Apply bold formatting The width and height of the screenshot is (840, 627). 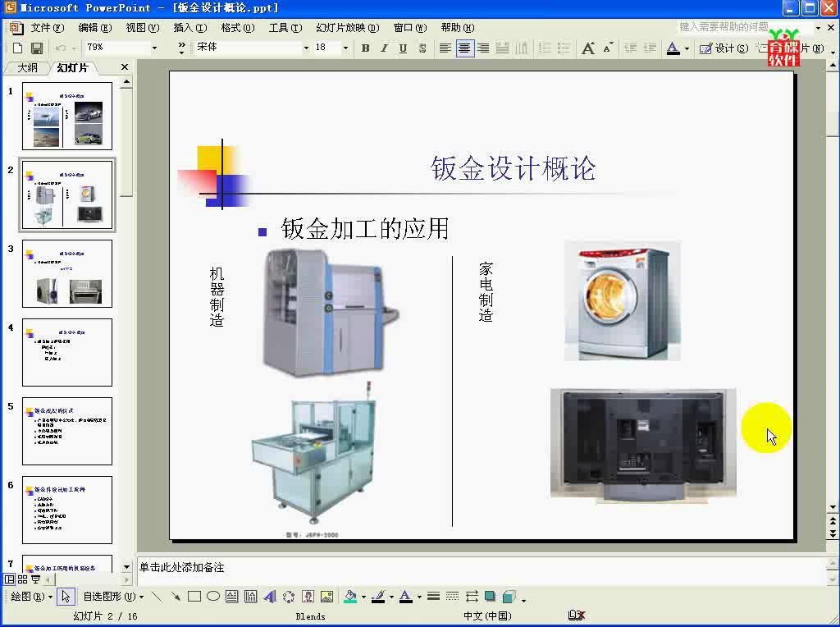(365, 48)
